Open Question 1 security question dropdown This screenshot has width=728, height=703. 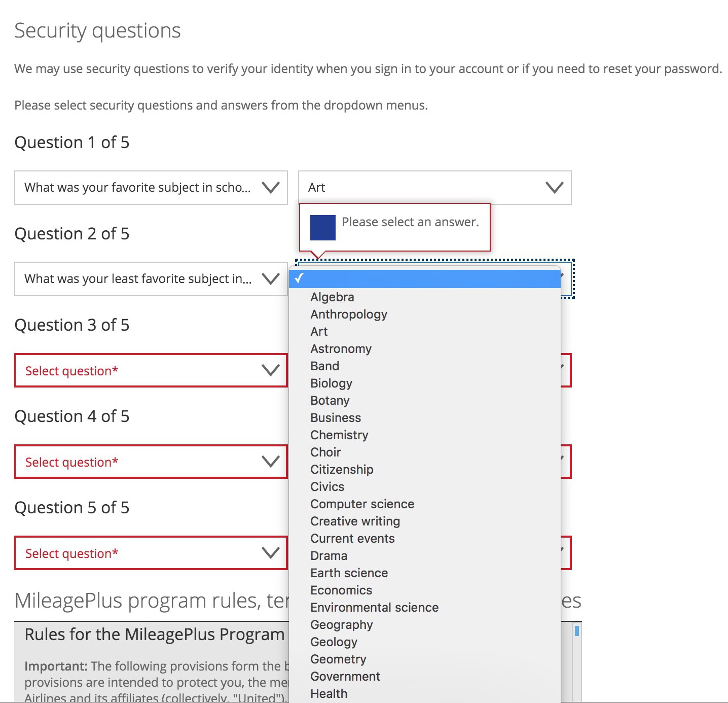click(151, 188)
